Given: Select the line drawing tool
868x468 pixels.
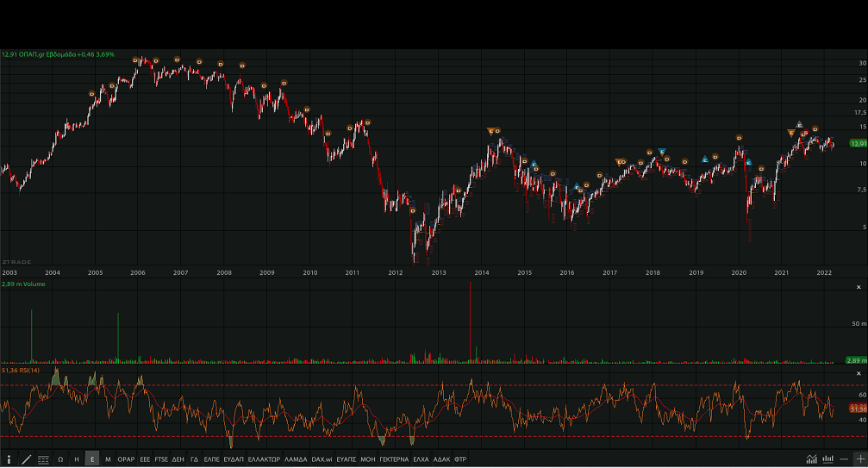Looking at the screenshot, I should coord(26,459).
